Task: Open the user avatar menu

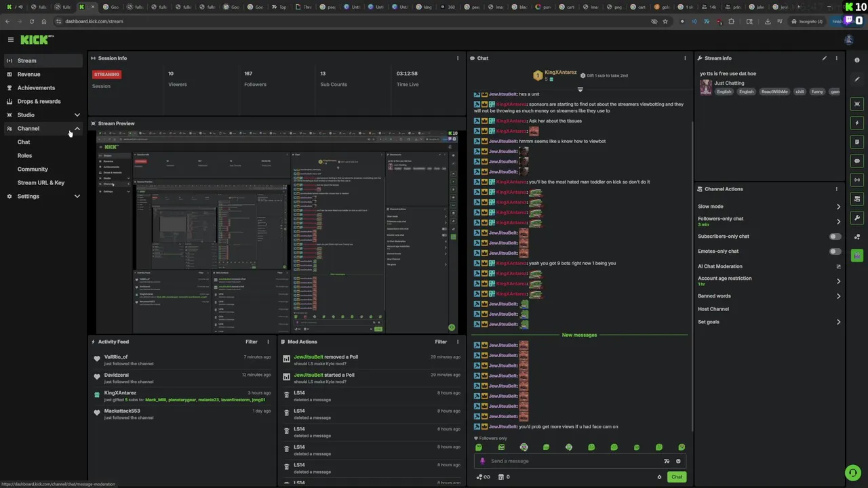Action: (x=848, y=40)
